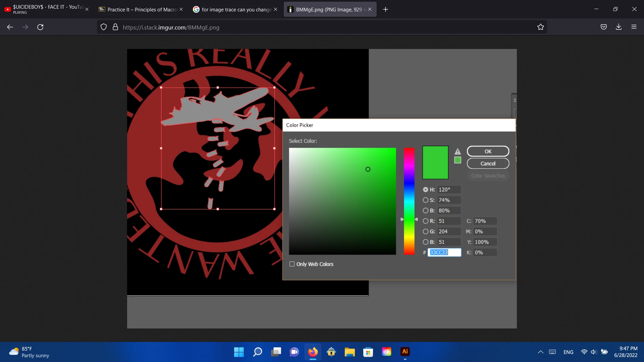The height and width of the screenshot is (362, 644).
Task: Reload the current page
Action: coord(40,27)
